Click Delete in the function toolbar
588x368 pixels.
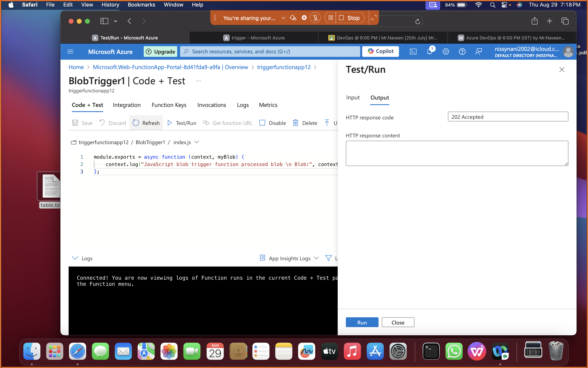(305, 123)
